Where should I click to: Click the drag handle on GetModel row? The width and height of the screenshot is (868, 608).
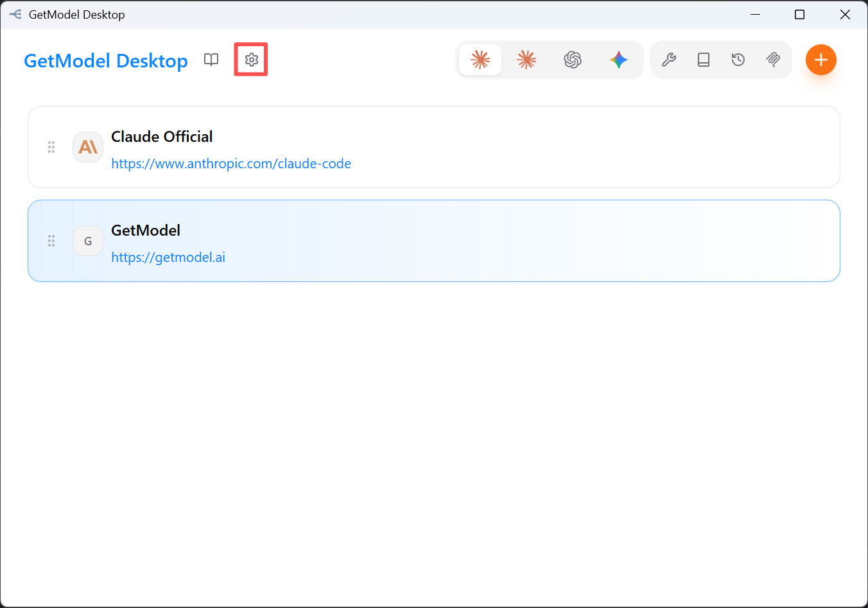point(51,241)
